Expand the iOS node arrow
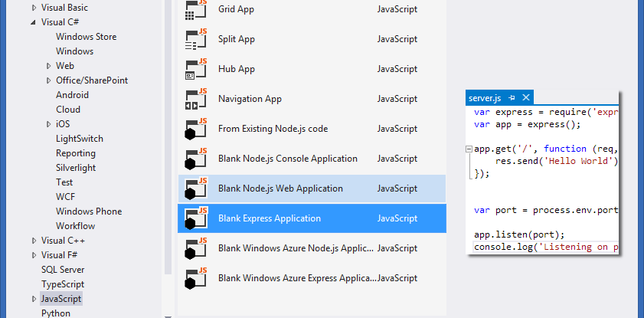The image size is (644, 318). point(48,124)
